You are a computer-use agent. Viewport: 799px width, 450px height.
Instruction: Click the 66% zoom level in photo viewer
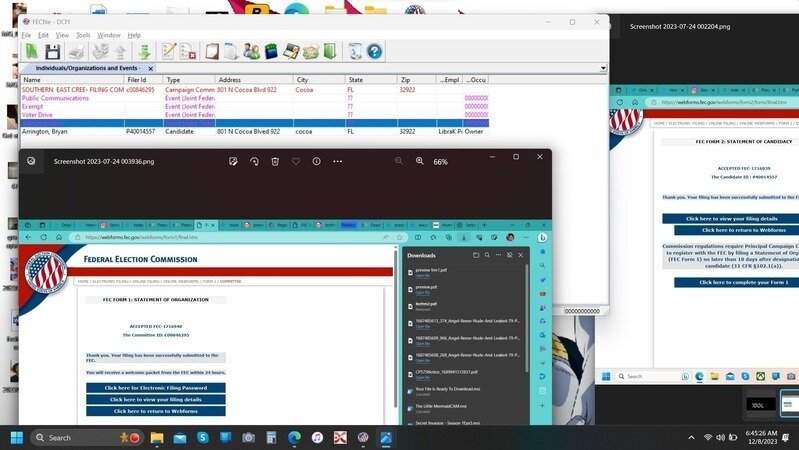tap(440, 162)
